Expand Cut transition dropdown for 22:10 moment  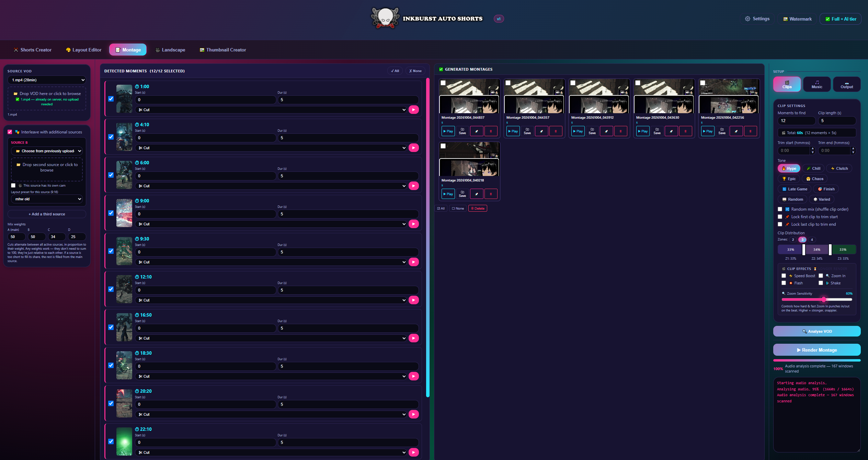[271, 452]
